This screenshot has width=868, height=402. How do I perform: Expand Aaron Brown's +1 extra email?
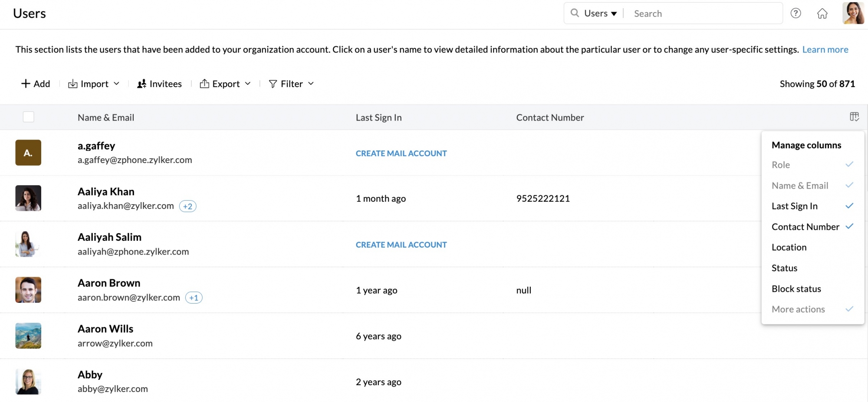pos(194,298)
